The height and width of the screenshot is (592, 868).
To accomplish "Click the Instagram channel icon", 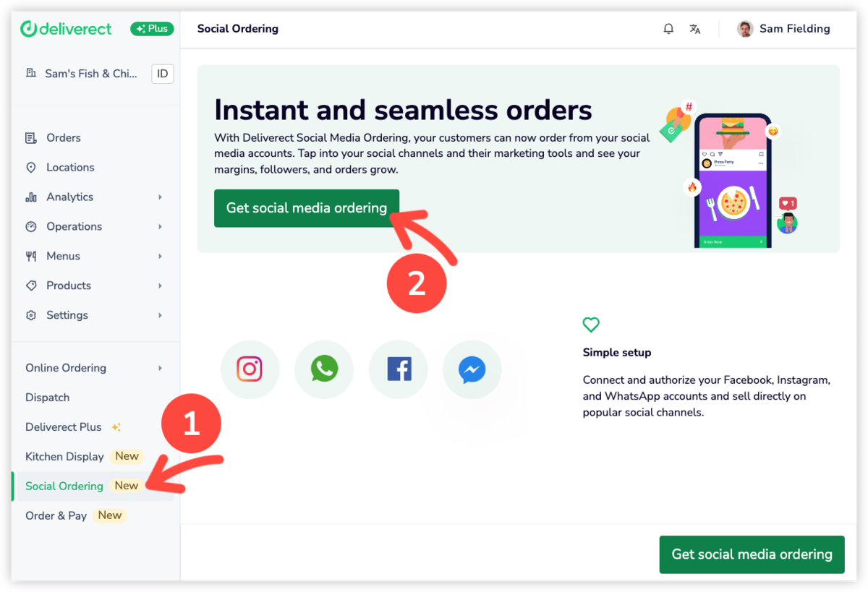I will click(250, 369).
